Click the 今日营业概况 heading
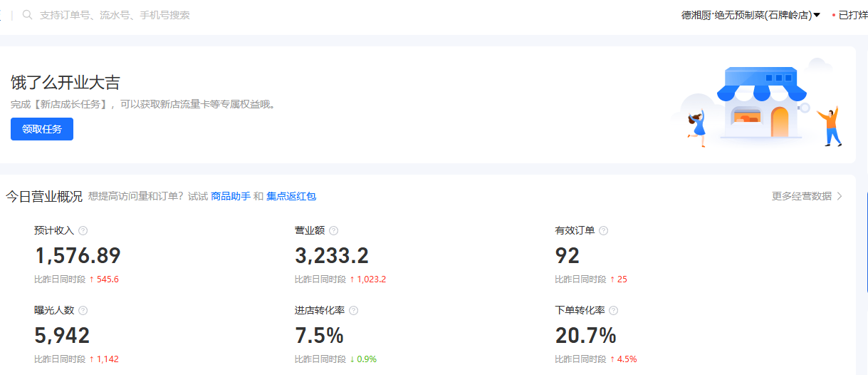Screen dimensions: 868x375 [44, 196]
